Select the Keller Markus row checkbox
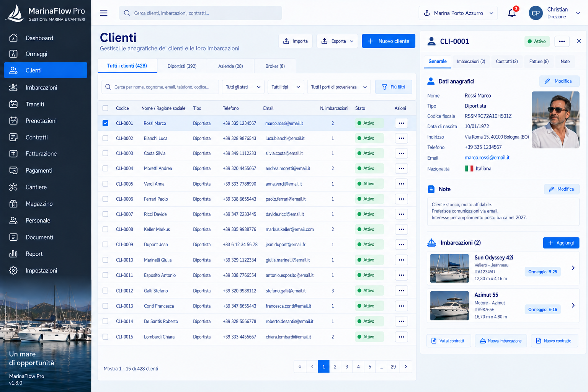 [105, 229]
